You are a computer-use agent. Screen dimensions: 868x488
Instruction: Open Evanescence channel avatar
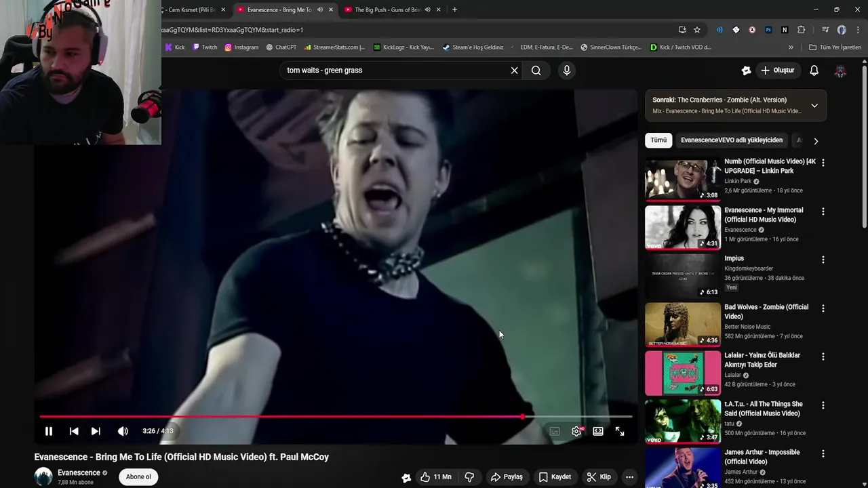[43, 476]
